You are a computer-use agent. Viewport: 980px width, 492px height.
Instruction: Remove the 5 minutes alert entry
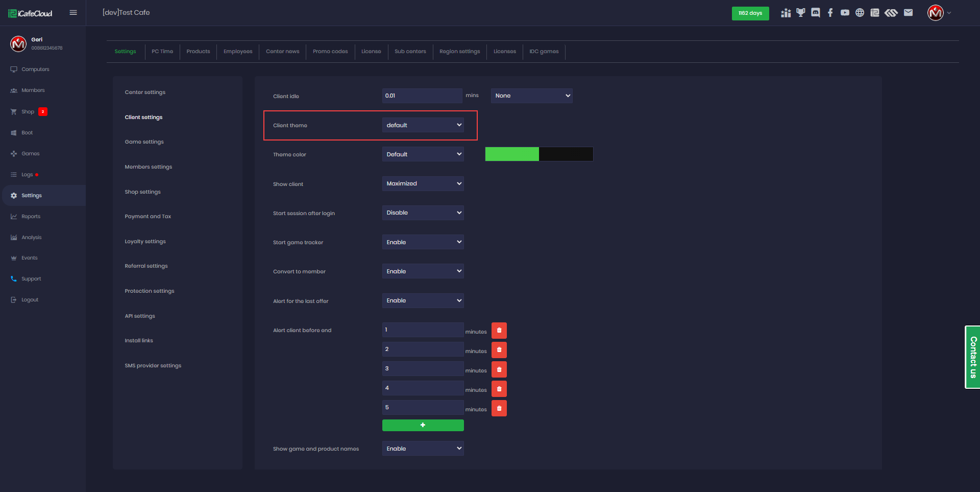click(x=499, y=408)
